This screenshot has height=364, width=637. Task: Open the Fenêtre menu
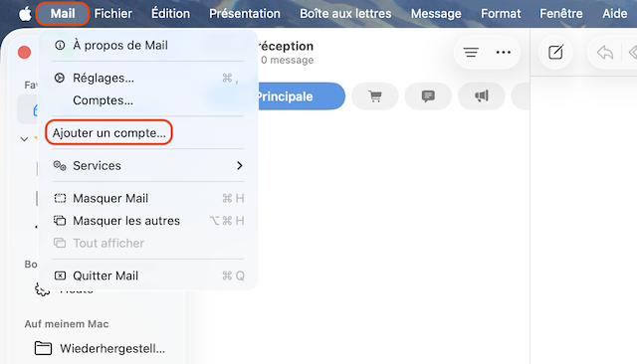560,14
